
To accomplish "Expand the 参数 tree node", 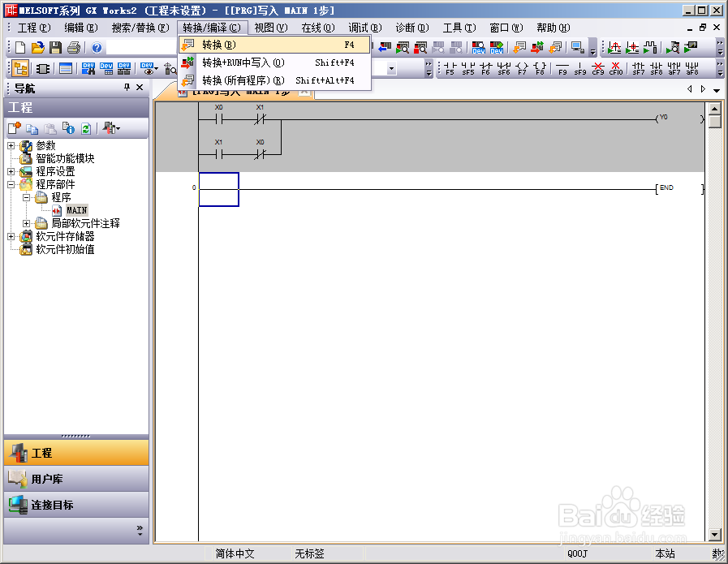I will pyautogui.click(x=11, y=146).
